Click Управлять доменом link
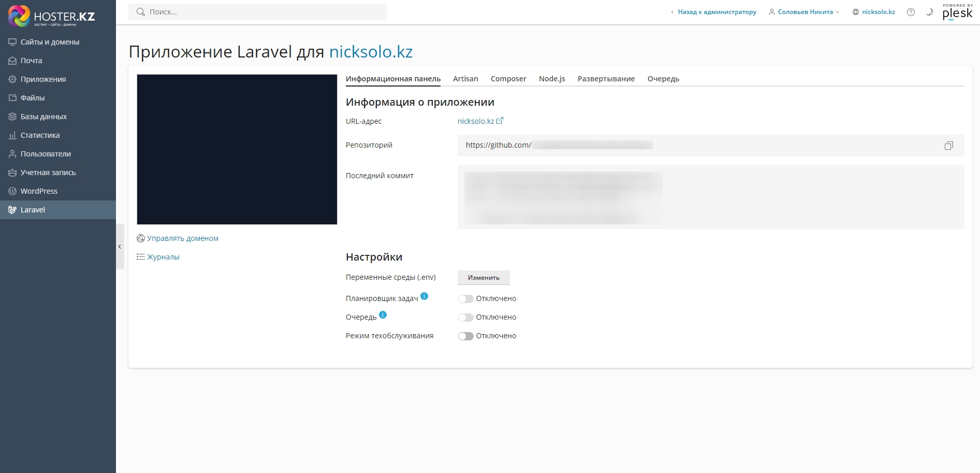This screenshot has width=980, height=473. point(183,238)
